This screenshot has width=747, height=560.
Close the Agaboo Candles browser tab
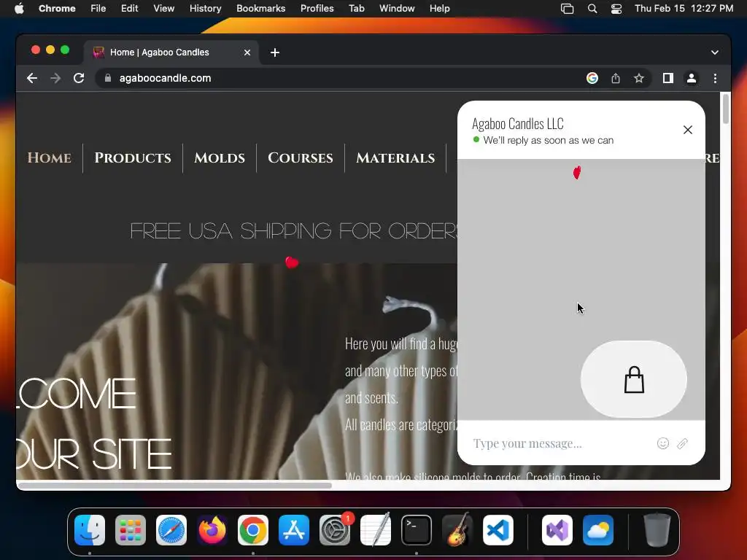click(x=247, y=52)
